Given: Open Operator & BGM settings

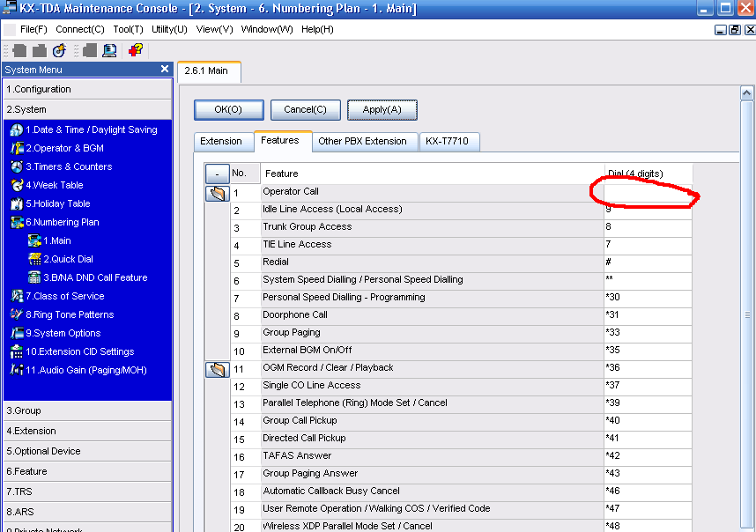Looking at the screenshot, I should (x=64, y=148).
